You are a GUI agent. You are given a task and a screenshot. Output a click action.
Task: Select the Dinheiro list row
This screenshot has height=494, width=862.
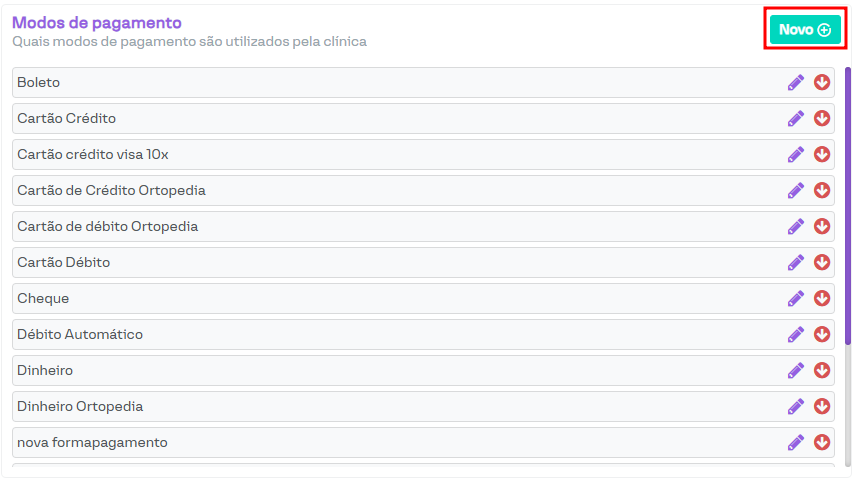click(x=400, y=370)
